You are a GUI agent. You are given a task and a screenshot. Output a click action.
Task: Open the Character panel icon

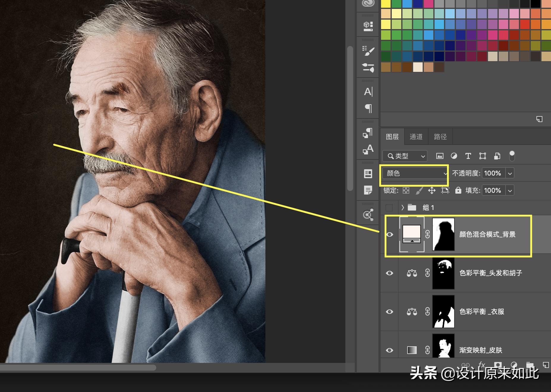368,92
